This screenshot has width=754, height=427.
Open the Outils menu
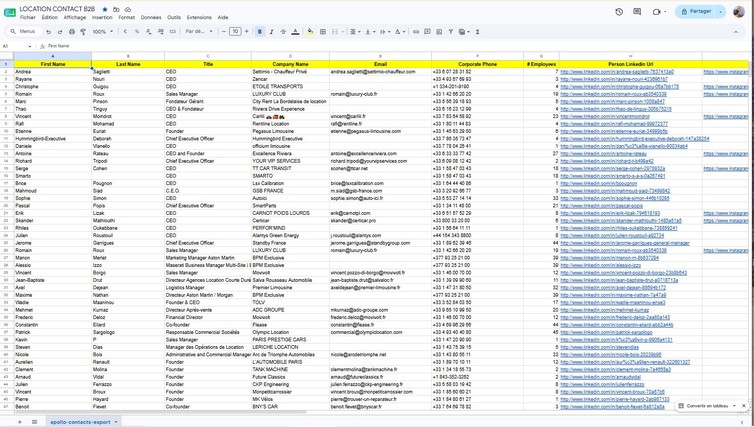pyautogui.click(x=174, y=17)
